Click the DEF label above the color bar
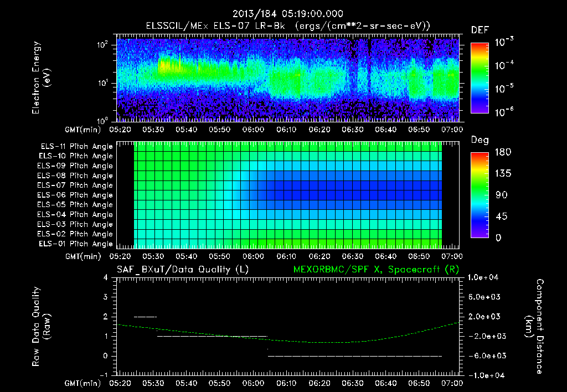567x392 pixels. click(x=480, y=30)
